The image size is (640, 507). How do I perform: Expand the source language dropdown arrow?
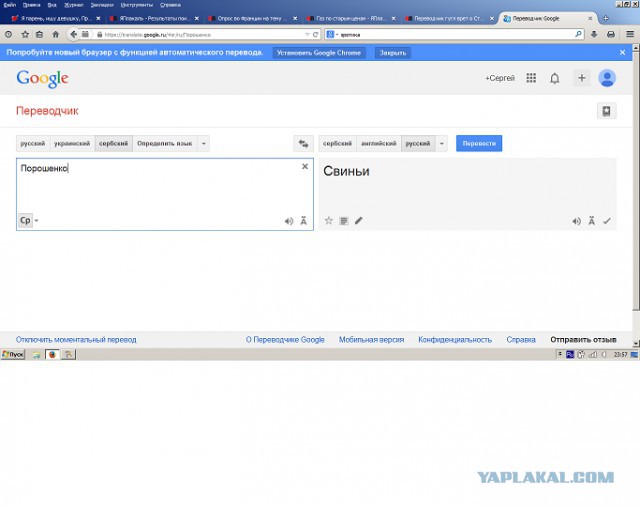tap(204, 143)
